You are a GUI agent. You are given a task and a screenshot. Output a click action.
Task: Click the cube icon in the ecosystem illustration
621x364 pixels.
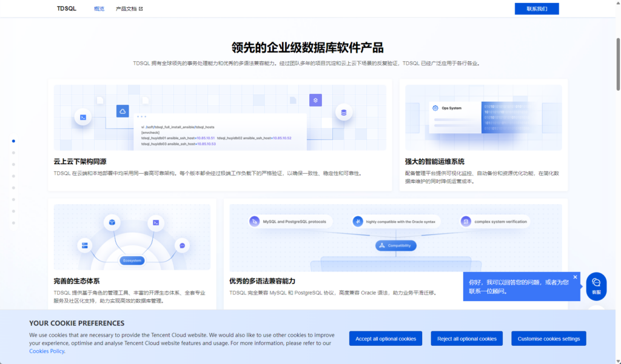coord(112,222)
